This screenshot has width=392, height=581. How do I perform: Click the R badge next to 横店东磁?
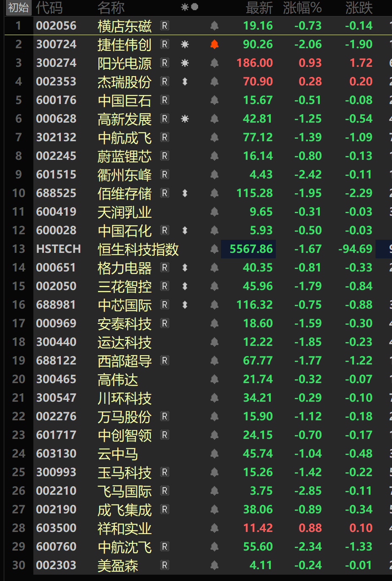165,26
